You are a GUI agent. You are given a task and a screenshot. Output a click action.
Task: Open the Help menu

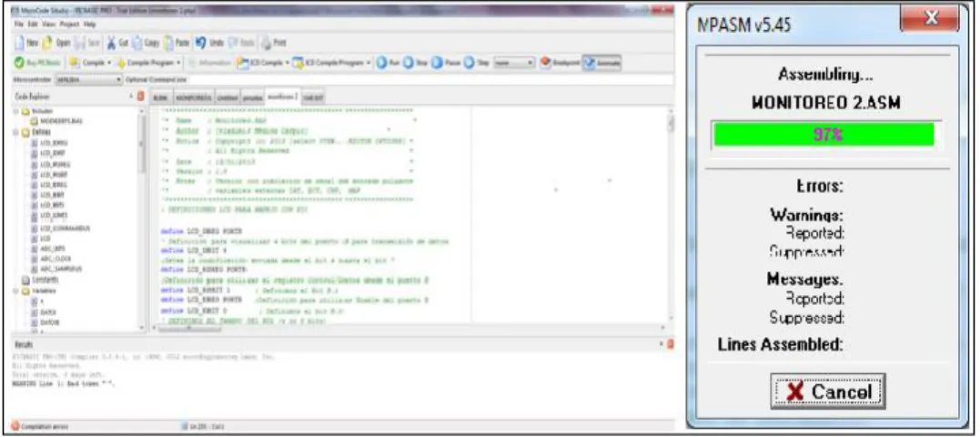point(90,24)
